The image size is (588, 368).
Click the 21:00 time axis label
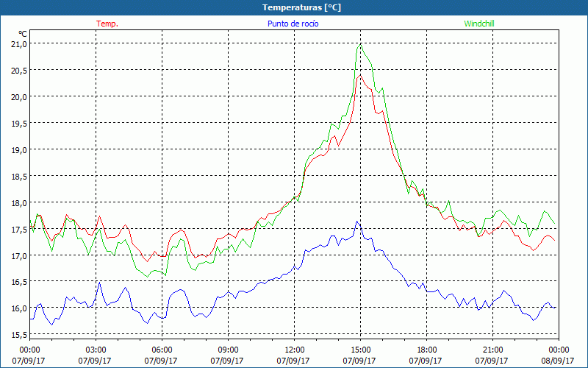click(492, 350)
